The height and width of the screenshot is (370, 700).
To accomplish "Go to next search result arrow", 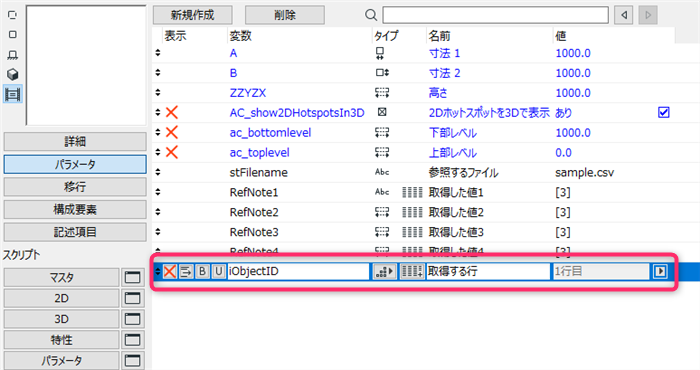I will pyautogui.click(x=648, y=15).
